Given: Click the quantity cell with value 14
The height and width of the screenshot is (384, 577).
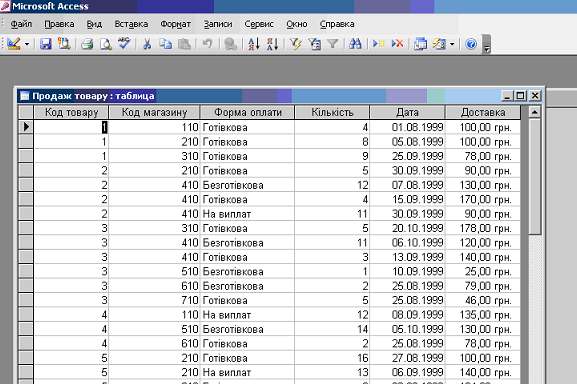Looking at the screenshot, I should (332, 329).
